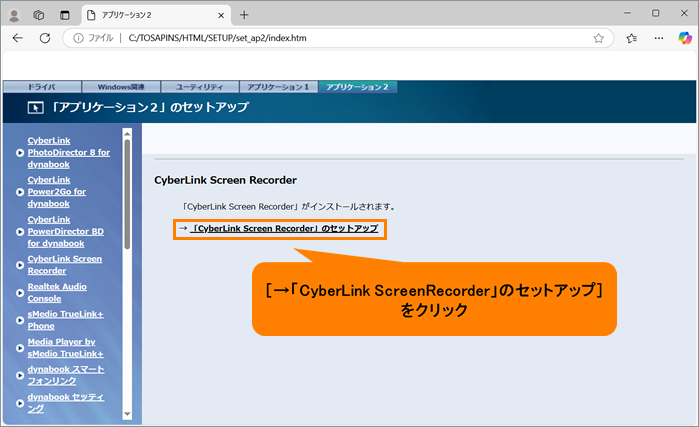The image size is (699, 427).
Task: Maximize the browser window
Action: click(655, 13)
